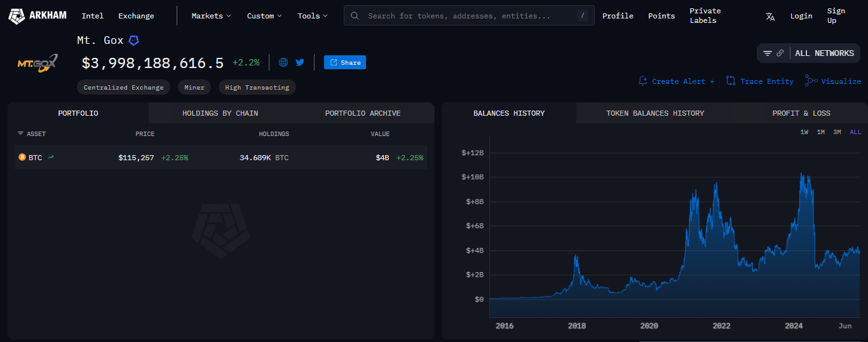Sort by the VALUE column header
This screenshot has height=342, width=868.
point(381,134)
